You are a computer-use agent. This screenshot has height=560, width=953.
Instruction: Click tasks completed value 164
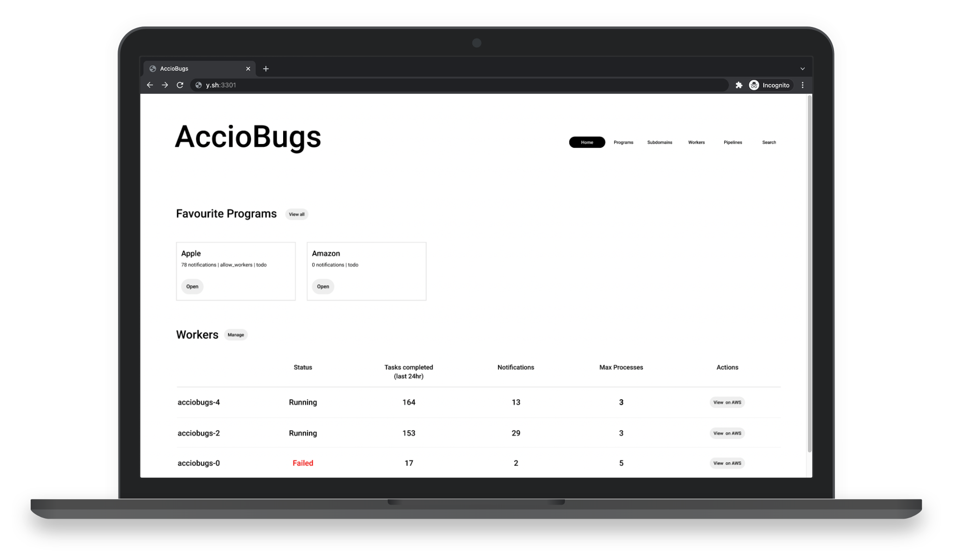coord(409,402)
